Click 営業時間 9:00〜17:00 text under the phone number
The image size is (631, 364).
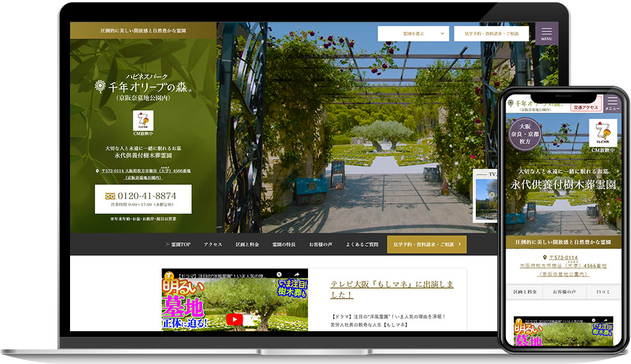[143, 205]
